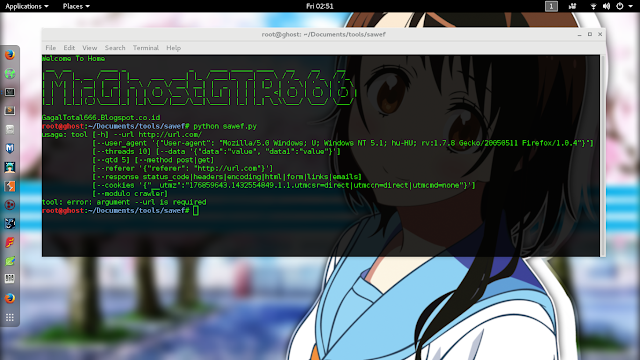Click the screen recorder camera icon in top bar
This screenshot has width=640, height=360.
(573, 6)
